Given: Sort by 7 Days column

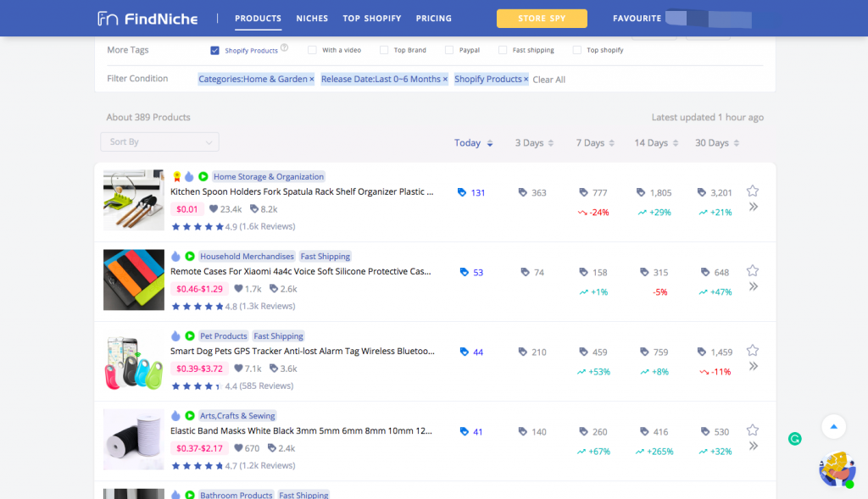Looking at the screenshot, I should 595,142.
